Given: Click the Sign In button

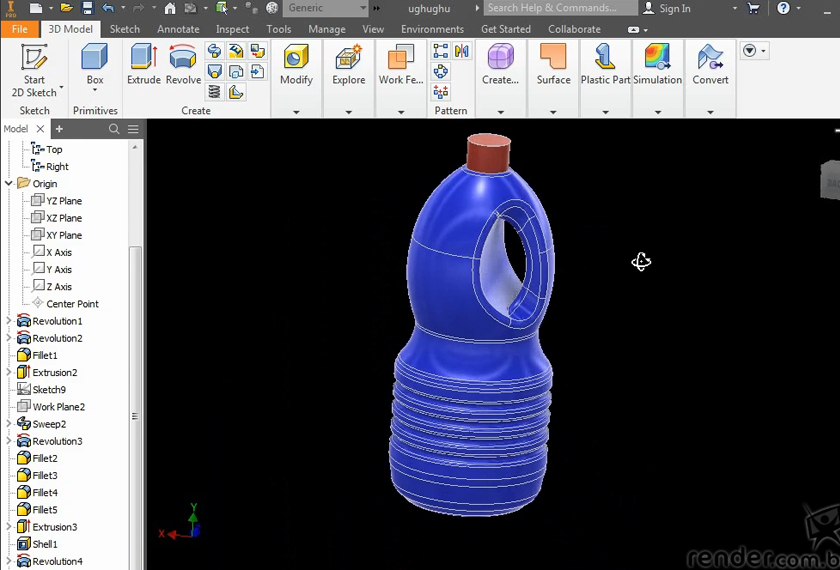Looking at the screenshot, I should [x=674, y=8].
